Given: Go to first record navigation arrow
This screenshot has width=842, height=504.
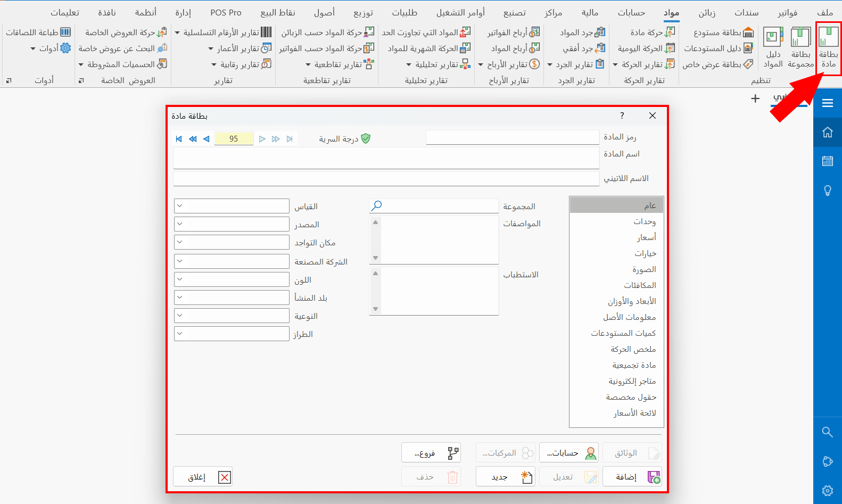Looking at the screenshot, I should click(179, 139).
